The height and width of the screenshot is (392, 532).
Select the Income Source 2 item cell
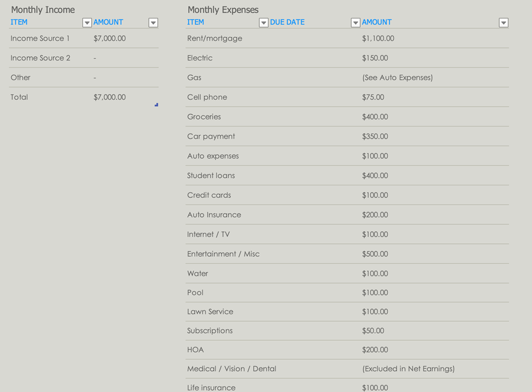(40, 58)
